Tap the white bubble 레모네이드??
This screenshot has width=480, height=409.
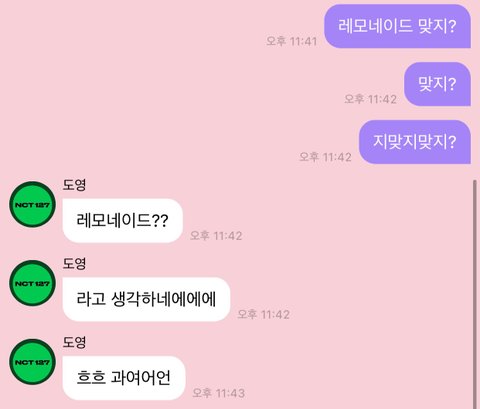pos(122,220)
